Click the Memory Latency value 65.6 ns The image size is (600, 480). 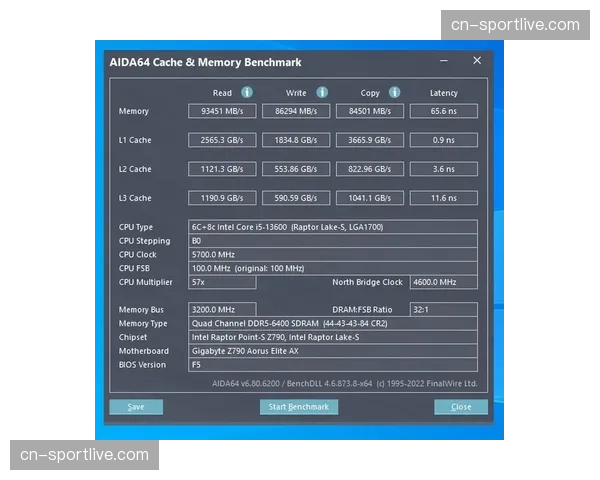pos(443,111)
